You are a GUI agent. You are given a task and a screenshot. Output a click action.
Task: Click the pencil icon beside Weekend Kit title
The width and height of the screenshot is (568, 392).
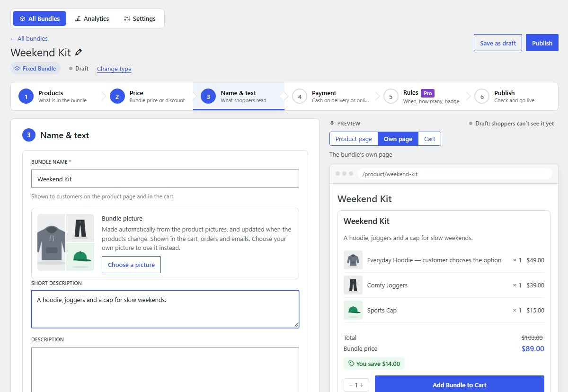coord(79,52)
